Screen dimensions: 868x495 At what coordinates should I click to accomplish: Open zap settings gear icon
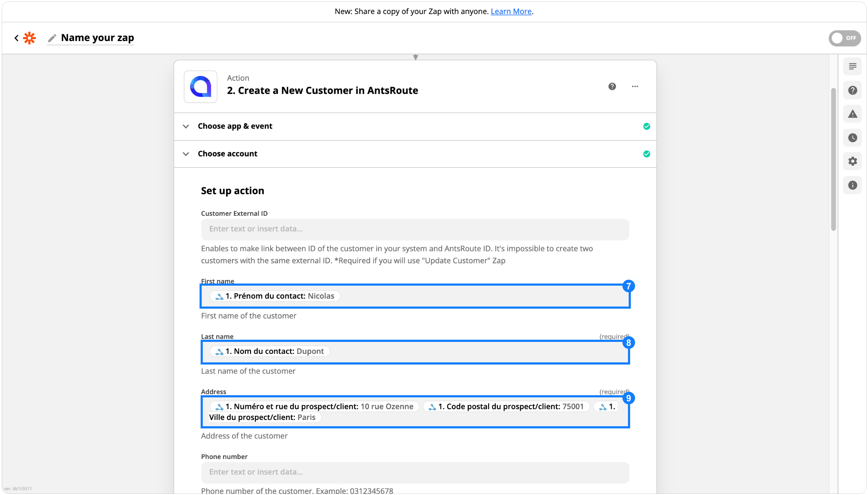coord(853,161)
